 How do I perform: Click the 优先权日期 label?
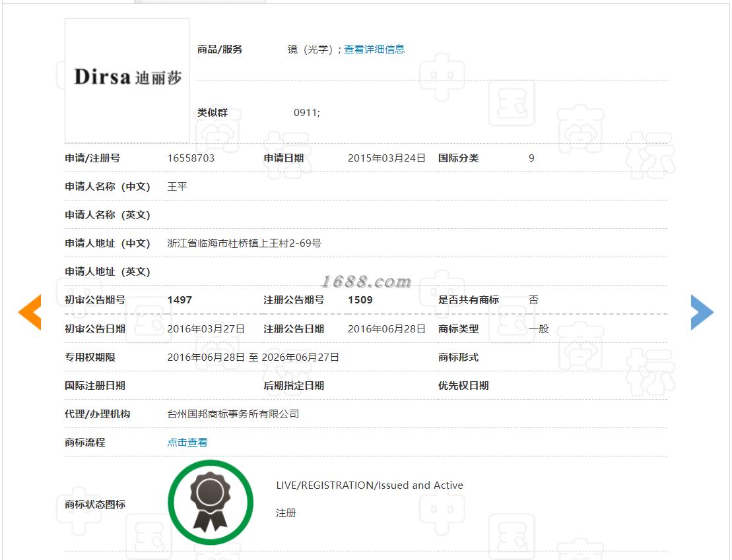click(x=463, y=386)
